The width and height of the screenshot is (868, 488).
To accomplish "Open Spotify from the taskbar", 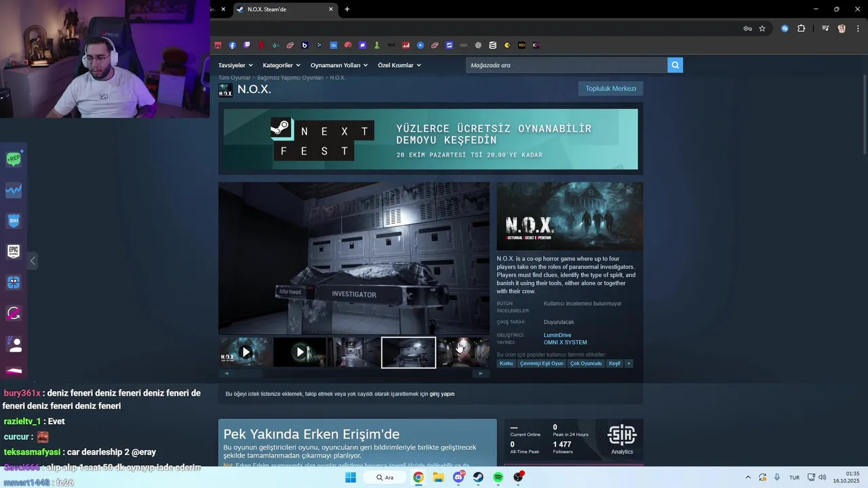I will pos(498,478).
